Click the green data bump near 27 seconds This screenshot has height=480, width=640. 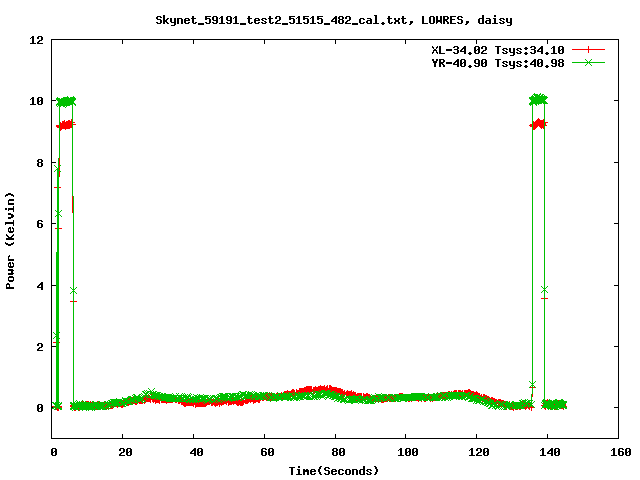[x=149, y=394]
